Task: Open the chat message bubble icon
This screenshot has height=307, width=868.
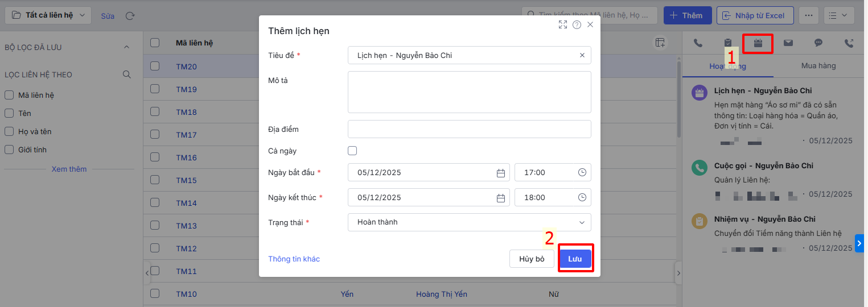Action: pyautogui.click(x=818, y=43)
